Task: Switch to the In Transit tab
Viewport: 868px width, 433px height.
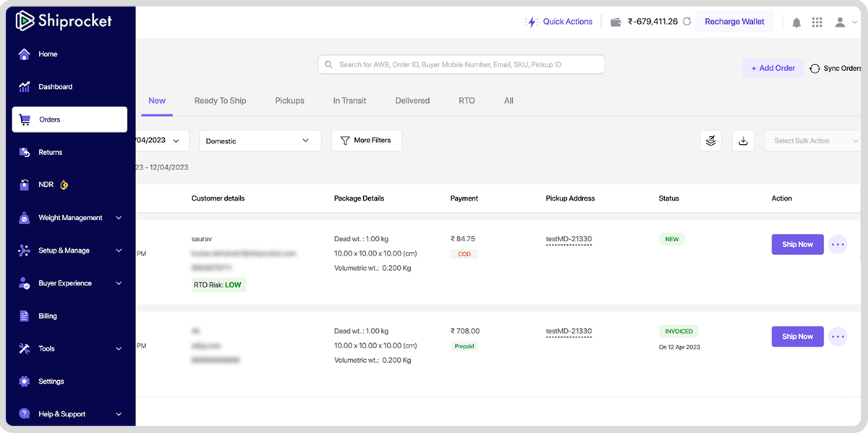Action: [x=350, y=101]
